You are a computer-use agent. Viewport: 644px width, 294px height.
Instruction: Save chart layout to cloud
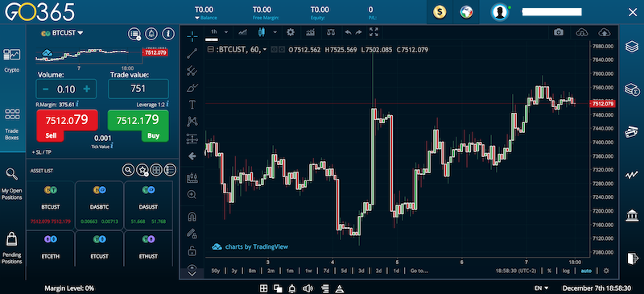pos(605,32)
